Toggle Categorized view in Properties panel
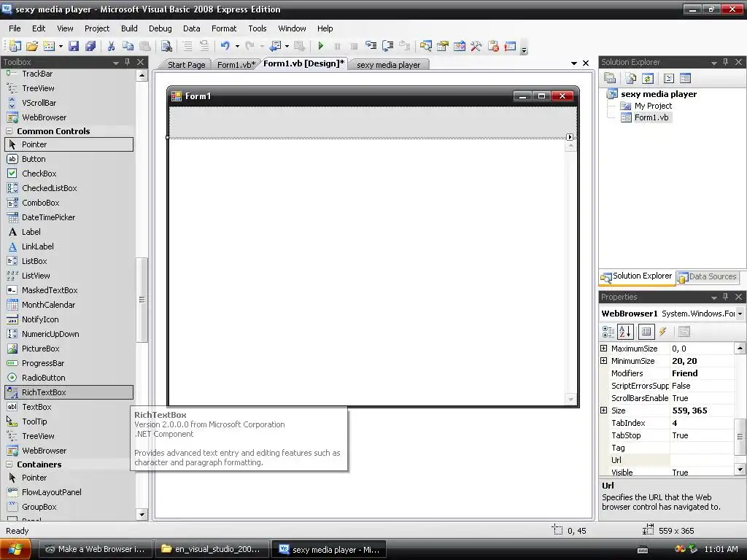Screen dimensions: 747x560 click(x=608, y=332)
